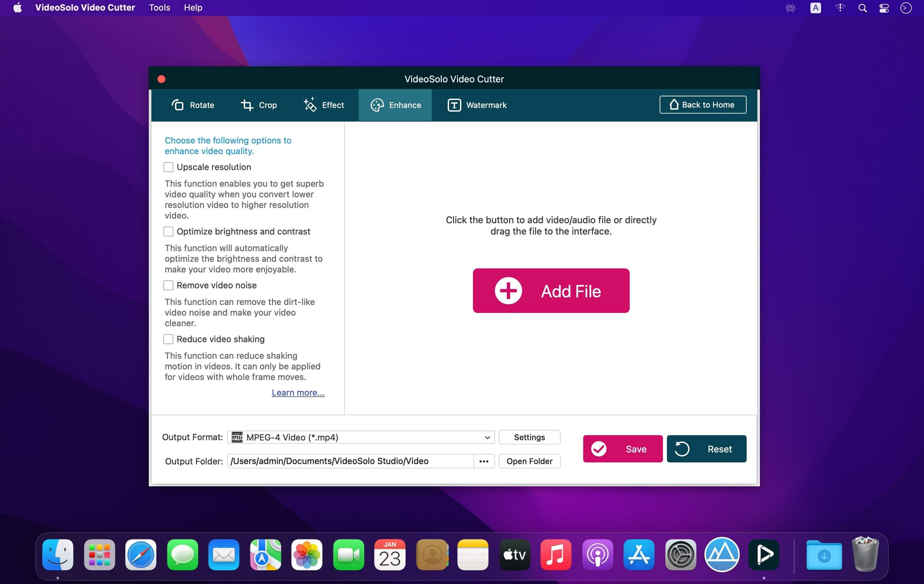Click the Tools menu item
This screenshot has height=584, width=924.
coord(159,7)
